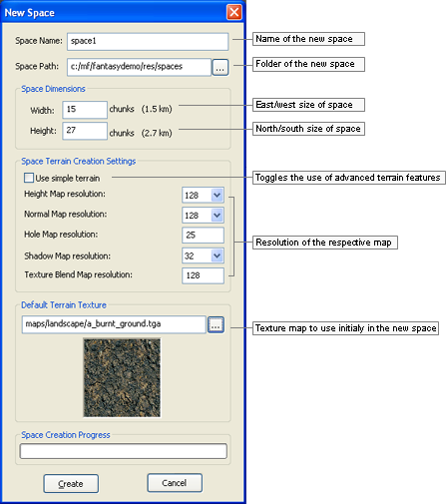
Task: Click the Space Creation Progress bar
Action: (x=124, y=451)
